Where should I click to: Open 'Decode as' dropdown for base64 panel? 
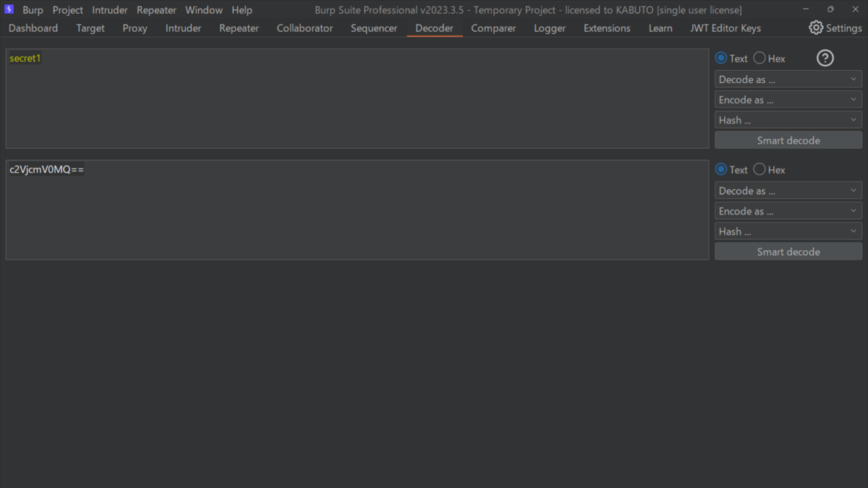coord(788,191)
